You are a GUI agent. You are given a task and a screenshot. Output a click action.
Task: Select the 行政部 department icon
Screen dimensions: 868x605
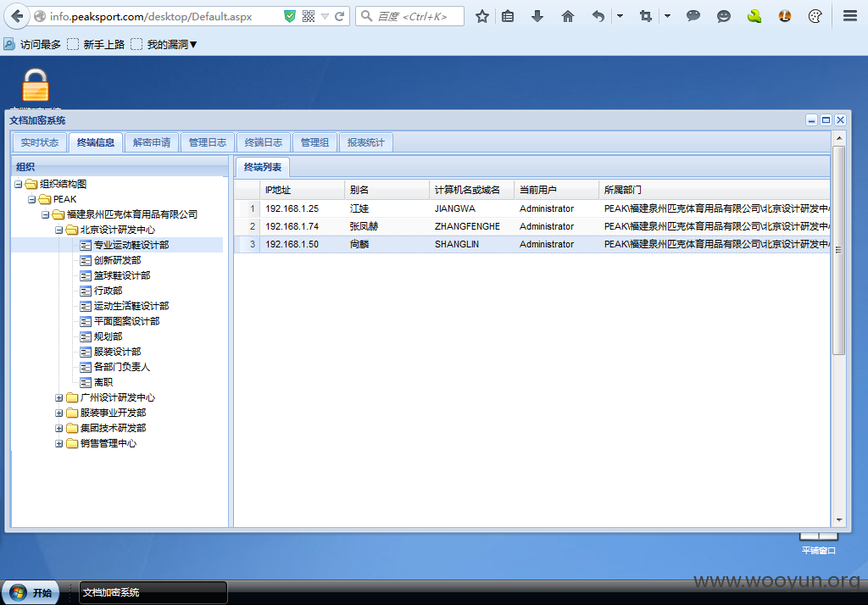click(x=86, y=291)
